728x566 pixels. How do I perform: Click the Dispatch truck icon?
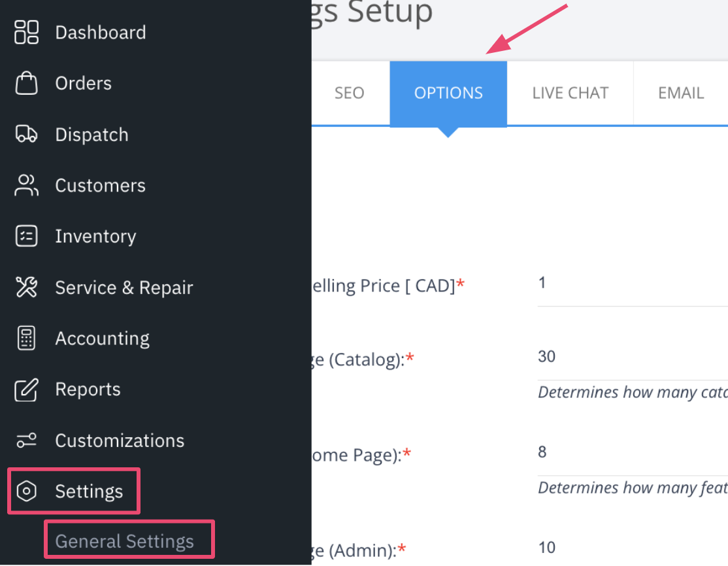point(26,134)
